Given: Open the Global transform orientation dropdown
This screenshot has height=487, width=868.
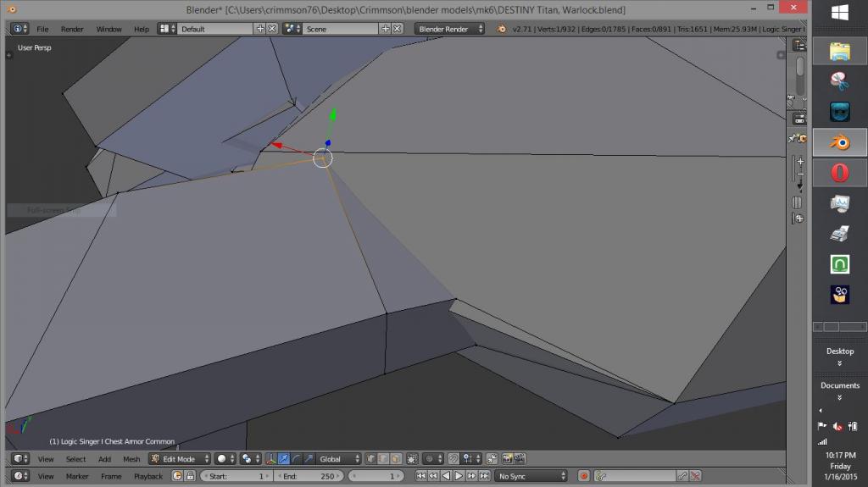Looking at the screenshot, I should coord(339,459).
